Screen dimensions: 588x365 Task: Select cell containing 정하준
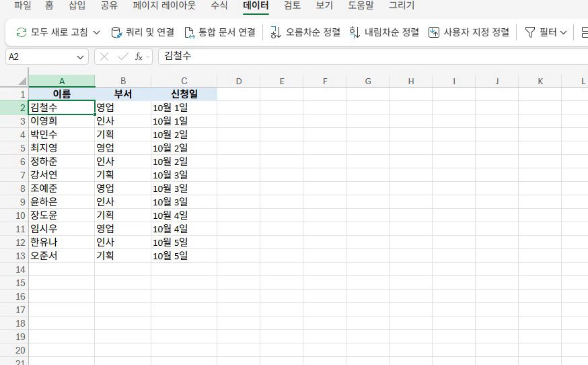[62, 162]
